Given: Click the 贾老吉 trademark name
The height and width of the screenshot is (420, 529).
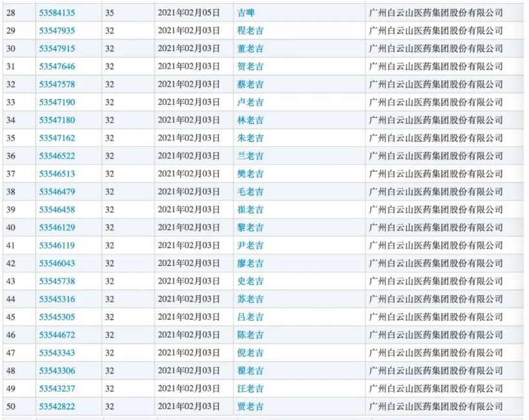Looking at the screenshot, I should [x=250, y=406].
